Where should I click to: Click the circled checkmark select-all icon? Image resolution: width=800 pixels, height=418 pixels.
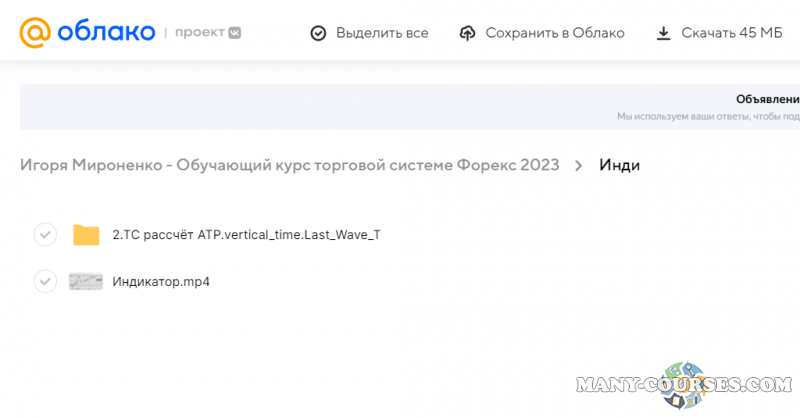pos(318,33)
